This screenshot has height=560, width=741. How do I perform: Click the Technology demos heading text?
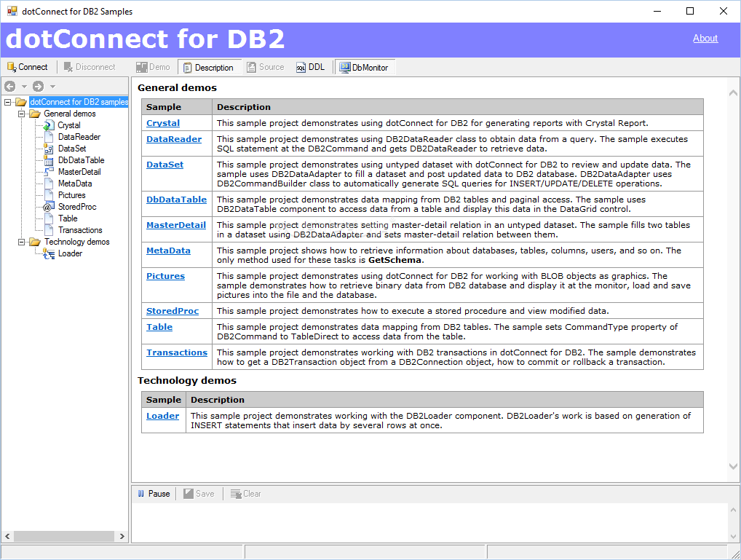(x=187, y=381)
